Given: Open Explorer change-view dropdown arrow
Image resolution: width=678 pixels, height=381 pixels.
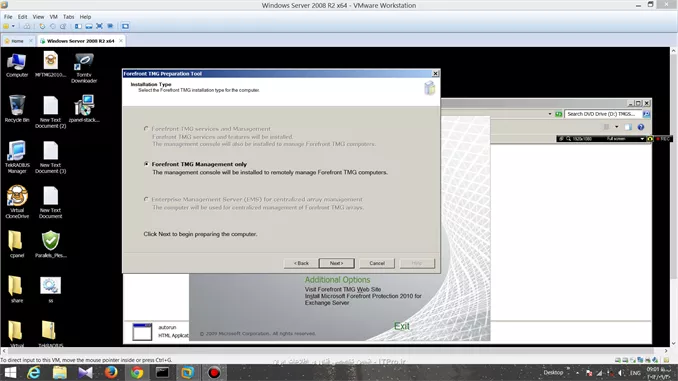Looking at the screenshot, I should coord(617,127).
